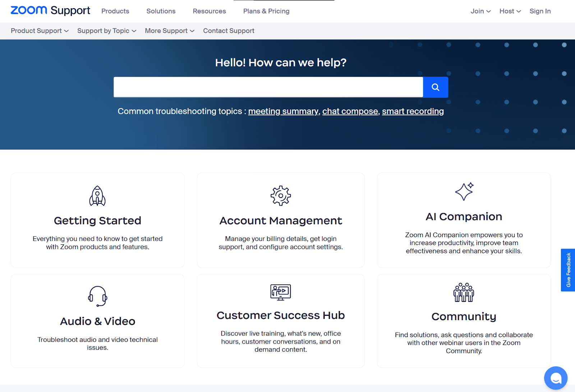
Task: Open the Contact Support page
Action: point(229,31)
